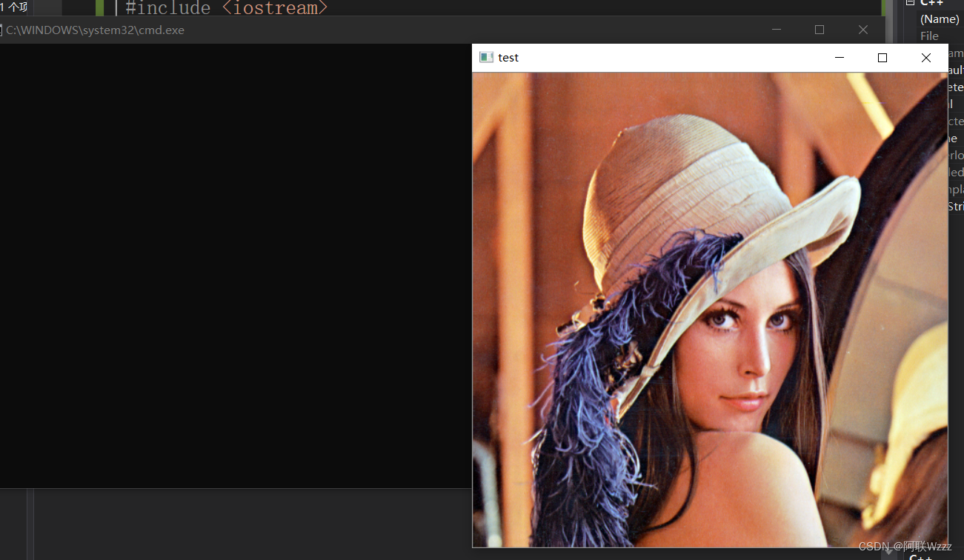Collapse the C++ properties category
Viewport: 964px width, 560px height.
(x=910, y=3)
